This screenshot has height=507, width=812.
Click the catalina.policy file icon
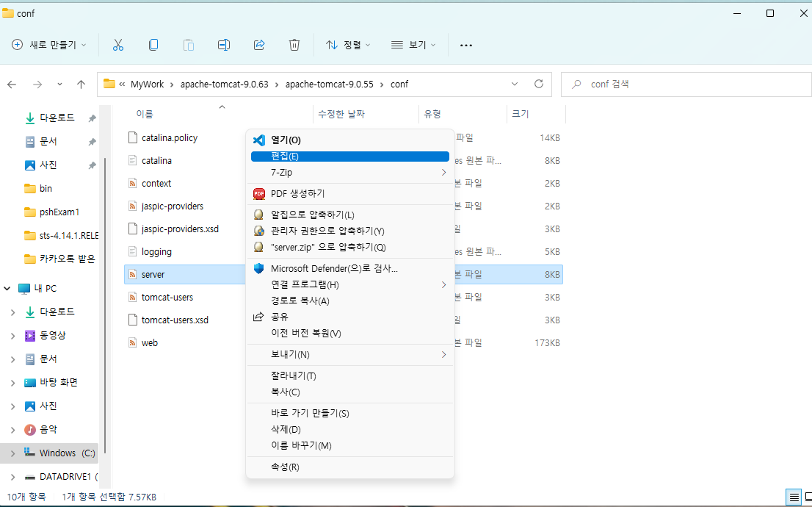pos(133,137)
